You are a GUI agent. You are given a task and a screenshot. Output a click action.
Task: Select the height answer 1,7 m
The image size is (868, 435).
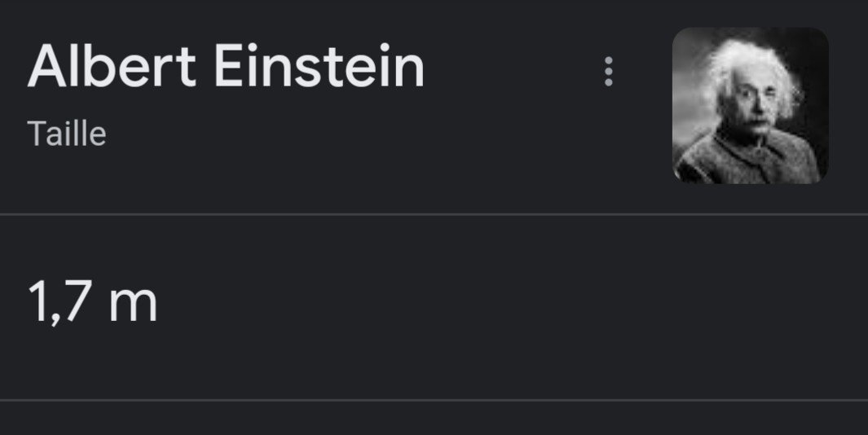(x=92, y=304)
